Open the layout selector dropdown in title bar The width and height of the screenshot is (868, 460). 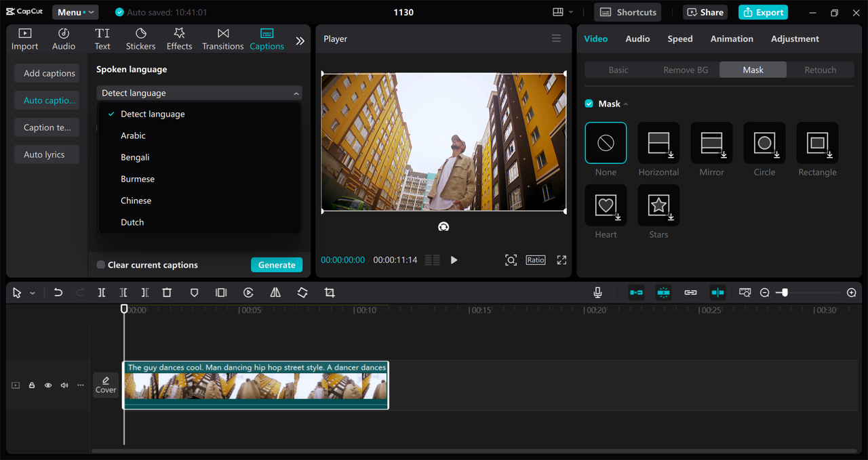[x=563, y=12]
